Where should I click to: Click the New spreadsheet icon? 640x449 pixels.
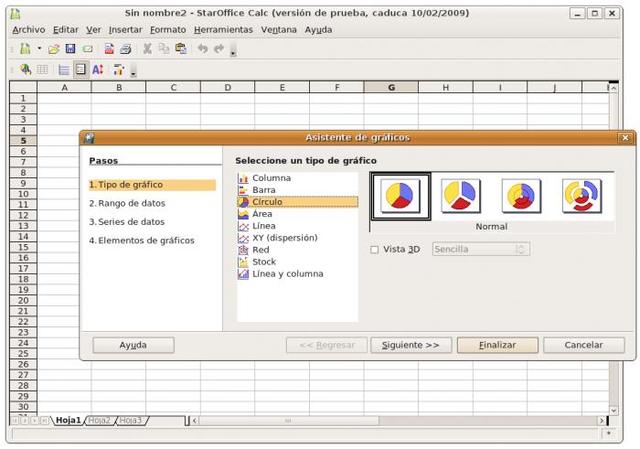point(25,49)
